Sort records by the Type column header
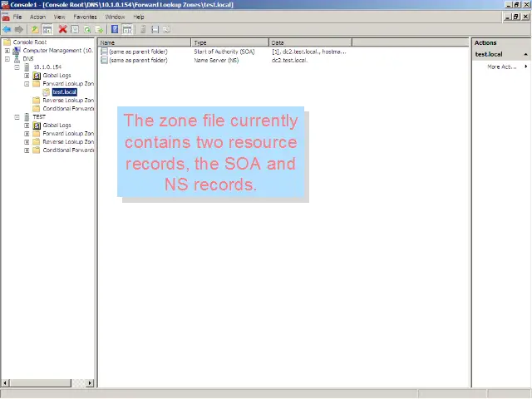532x399 pixels. tap(229, 42)
